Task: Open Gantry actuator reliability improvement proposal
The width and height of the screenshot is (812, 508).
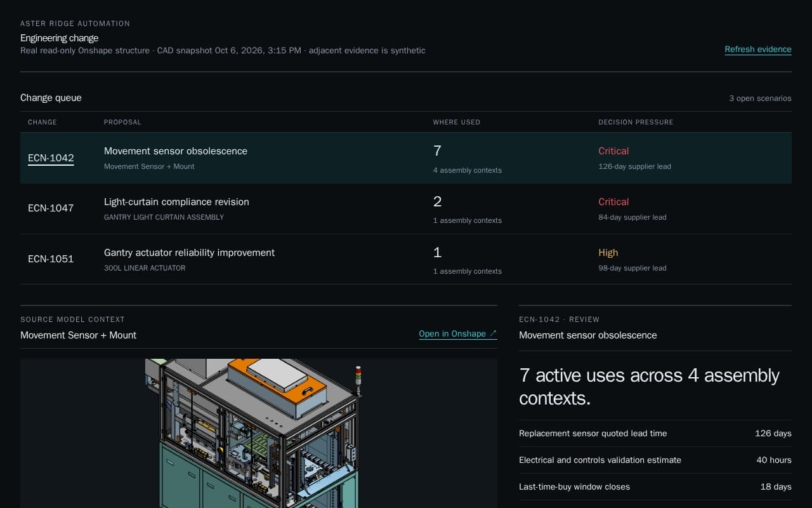Action: pos(189,253)
